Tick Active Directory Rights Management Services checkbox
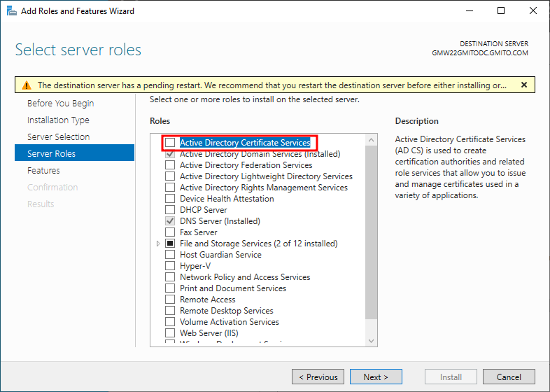The image size is (550, 392). point(170,188)
